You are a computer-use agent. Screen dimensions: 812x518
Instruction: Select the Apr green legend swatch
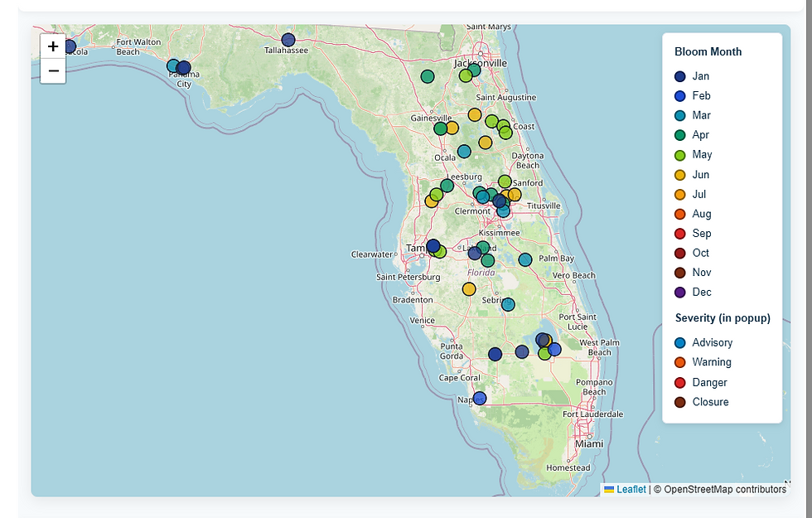click(x=680, y=135)
